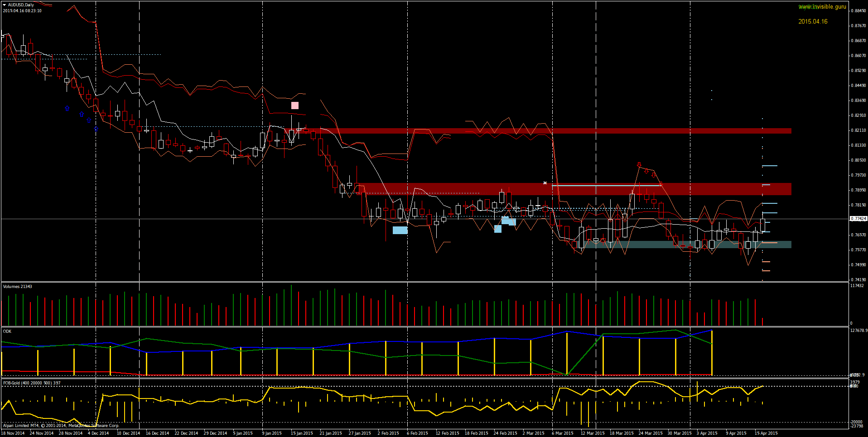Select the light blue horizontal line inside lower red band

coord(607,186)
